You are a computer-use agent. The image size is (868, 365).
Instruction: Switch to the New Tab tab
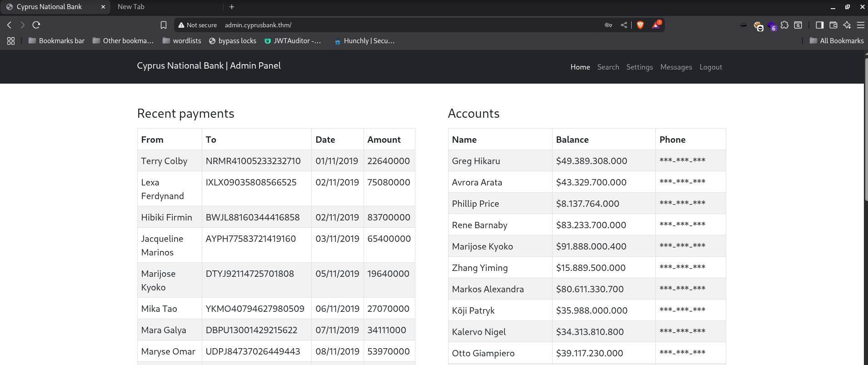click(131, 7)
